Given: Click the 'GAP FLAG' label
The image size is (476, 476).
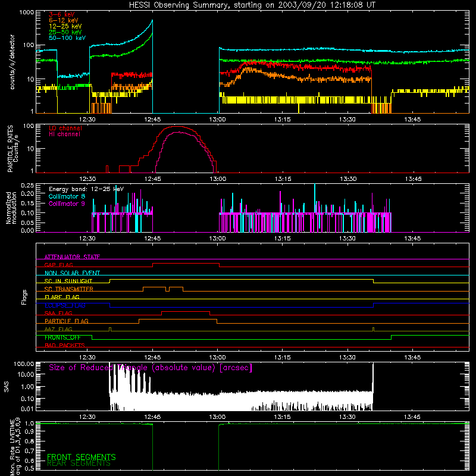Looking at the screenshot, I should tap(58, 265).
